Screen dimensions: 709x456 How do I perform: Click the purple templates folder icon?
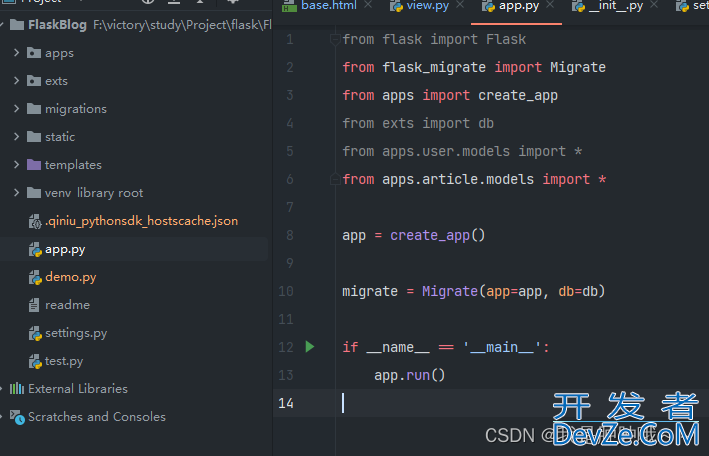pyautogui.click(x=34, y=165)
